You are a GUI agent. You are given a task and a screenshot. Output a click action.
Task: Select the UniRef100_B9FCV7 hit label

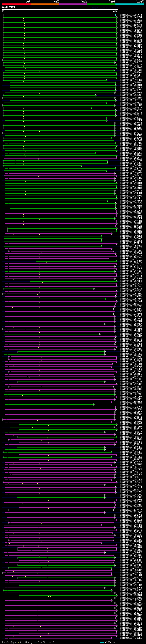[x=131, y=578]
